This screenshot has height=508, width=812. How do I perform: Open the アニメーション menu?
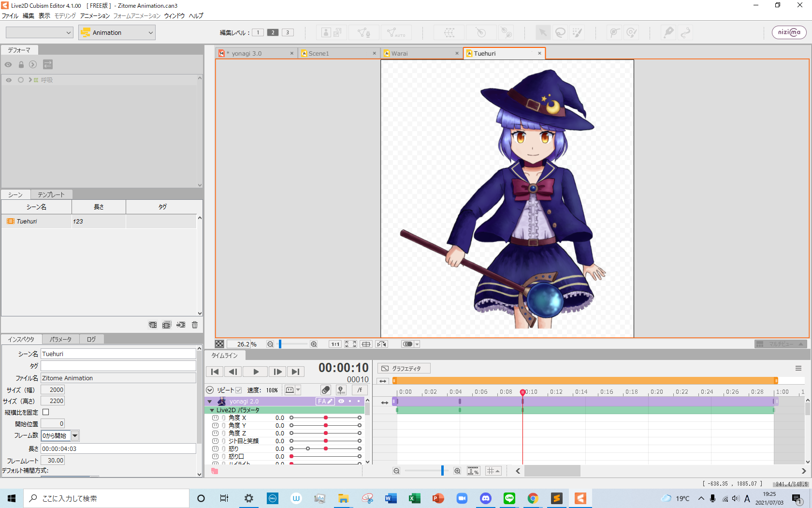click(x=95, y=16)
